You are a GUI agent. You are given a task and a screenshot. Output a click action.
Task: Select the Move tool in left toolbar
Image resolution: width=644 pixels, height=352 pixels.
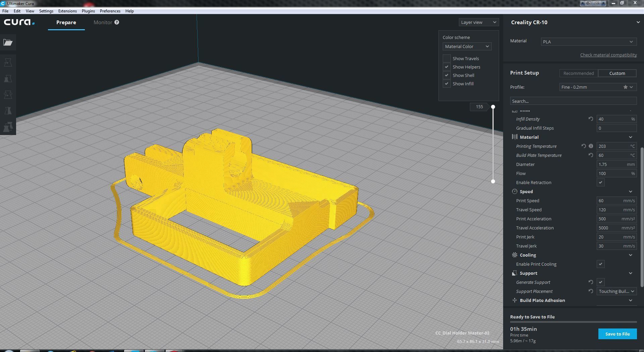point(8,62)
